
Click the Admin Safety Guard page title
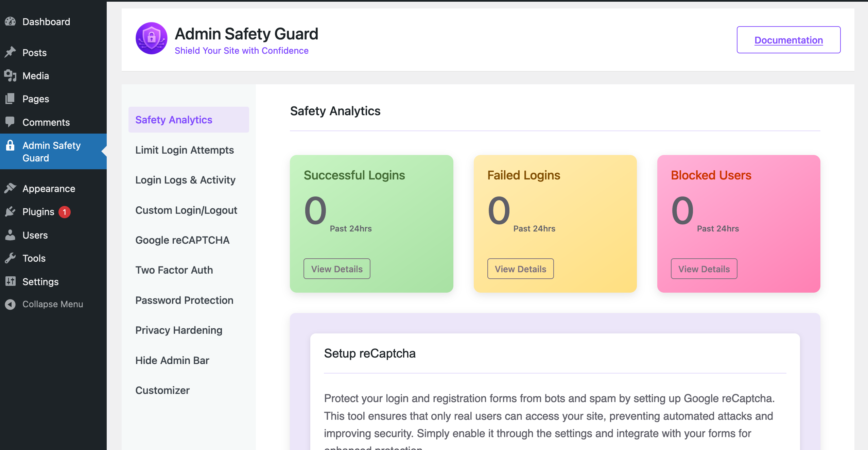(246, 34)
